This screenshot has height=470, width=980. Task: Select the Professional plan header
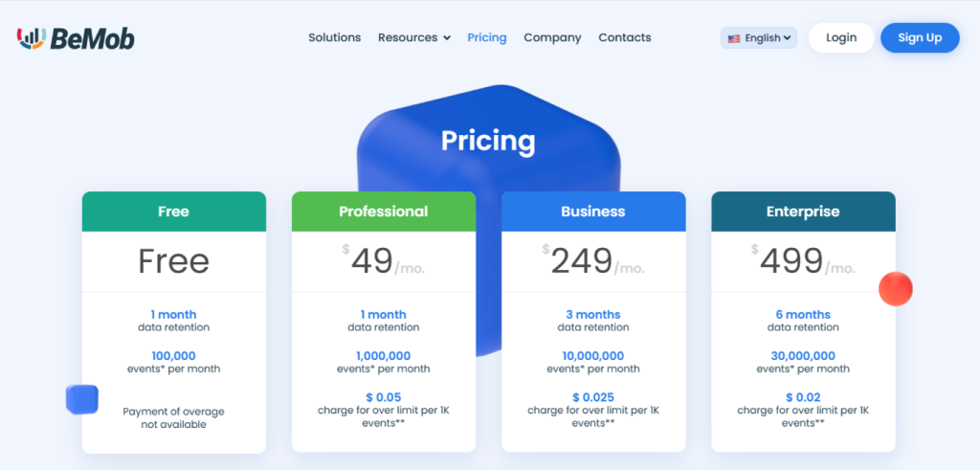[384, 212]
